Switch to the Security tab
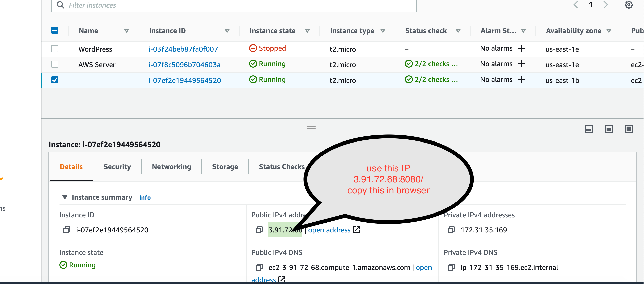Screen dimensions: 644x284 [117, 167]
